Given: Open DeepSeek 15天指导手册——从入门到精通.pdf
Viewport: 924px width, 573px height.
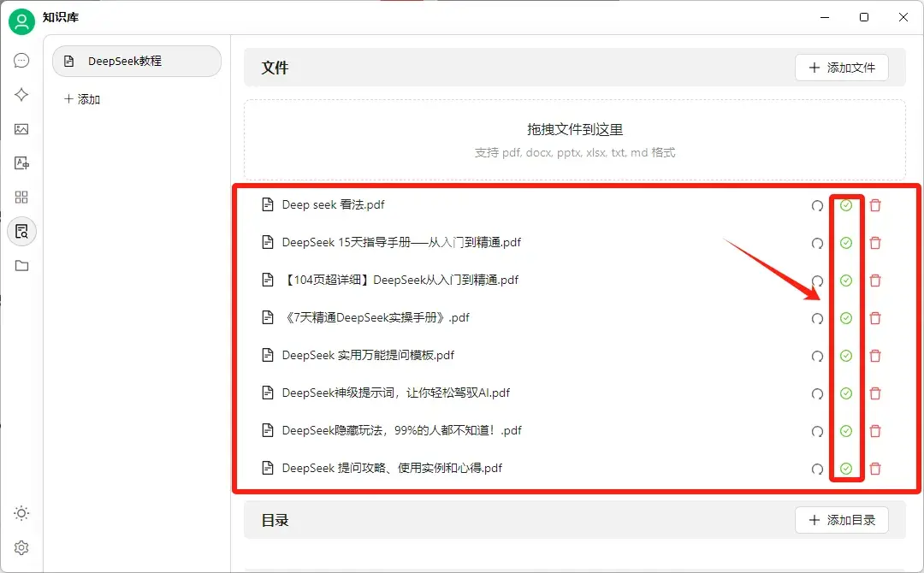Looking at the screenshot, I should [x=401, y=243].
